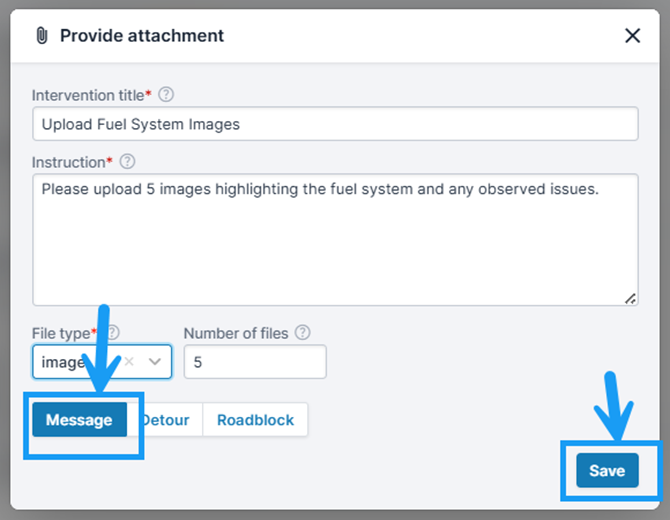The height and width of the screenshot is (520, 670).
Task: Choose the Roadblock intervention mode
Action: 255,420
